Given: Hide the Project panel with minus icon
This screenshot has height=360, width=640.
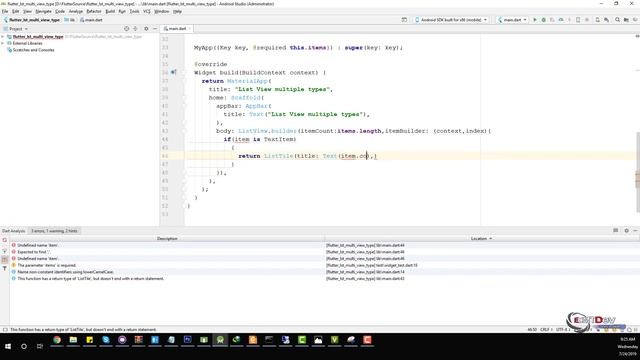Looking at the screenshot, I should [155, 29].
